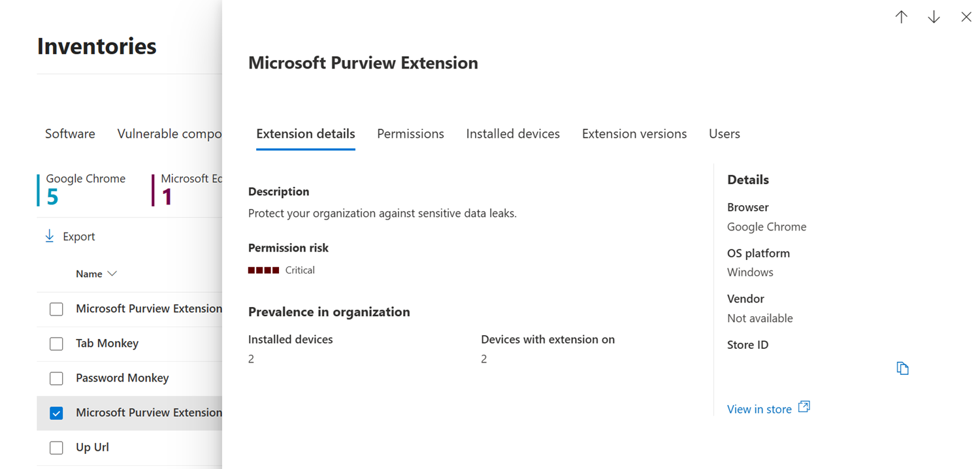This screenshot has width=980, height=469.
Task: Open the Users tab
Action: [724, 134]
